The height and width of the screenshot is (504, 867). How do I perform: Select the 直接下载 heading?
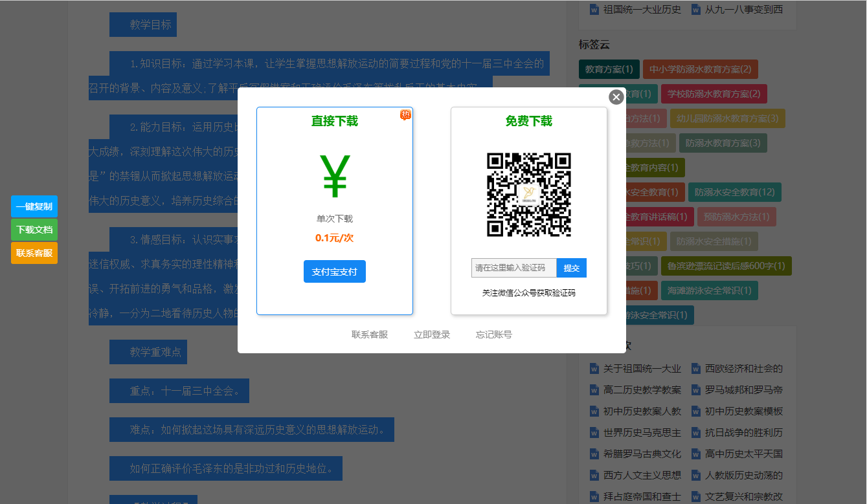click(335, 121)
